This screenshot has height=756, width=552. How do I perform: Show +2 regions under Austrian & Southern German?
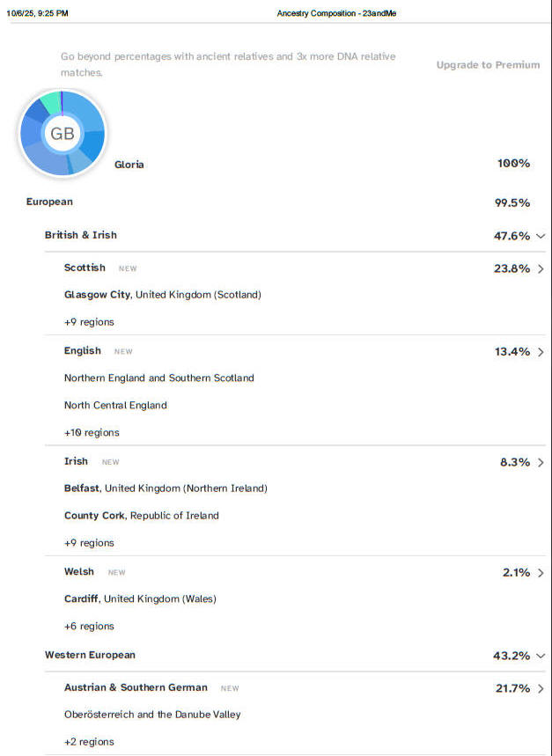coord(89,742)
